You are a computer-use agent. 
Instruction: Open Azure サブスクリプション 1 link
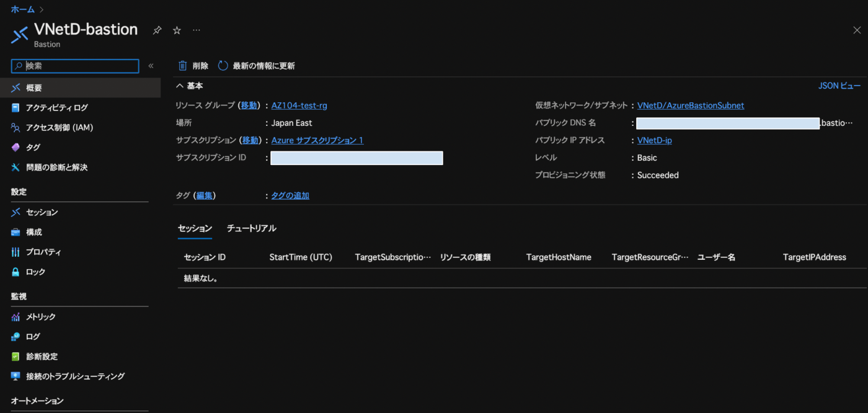(x=317, y=140)
